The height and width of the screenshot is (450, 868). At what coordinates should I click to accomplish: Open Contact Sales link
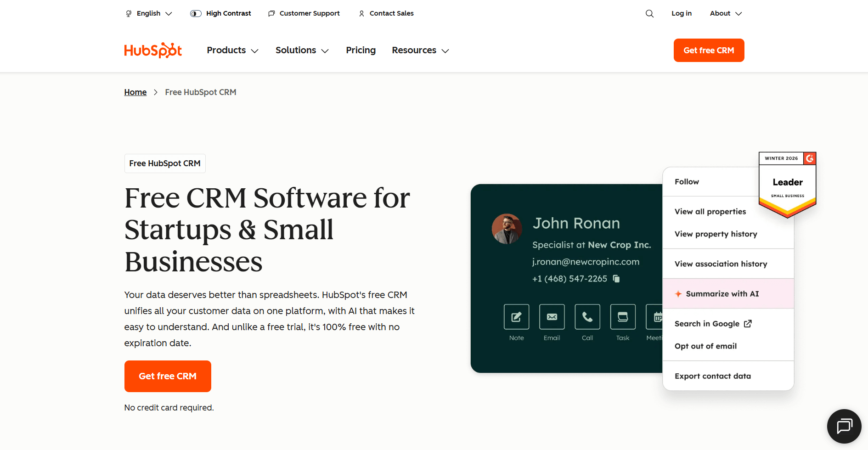pyautogui.click(x=386, y=13)
